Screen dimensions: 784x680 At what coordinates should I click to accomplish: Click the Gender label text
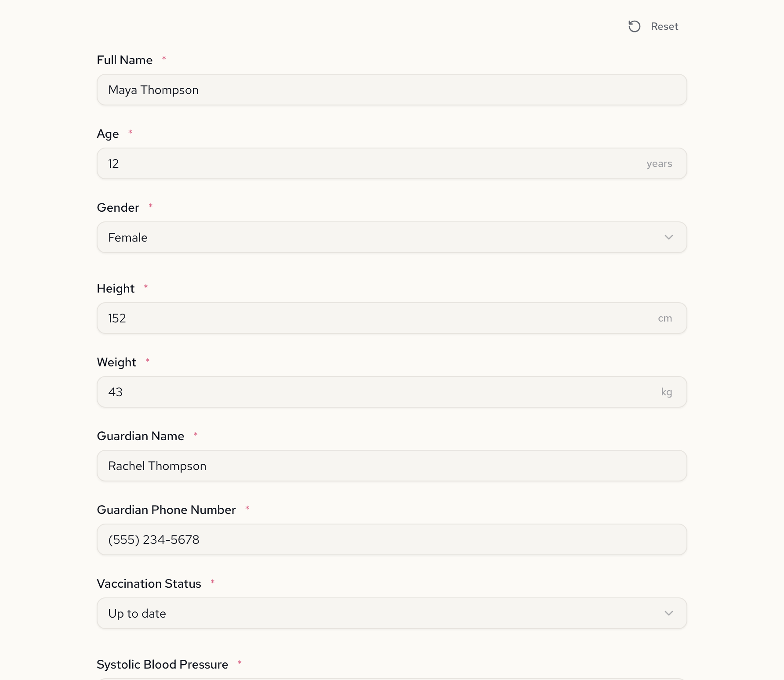[x=118, y=208]
